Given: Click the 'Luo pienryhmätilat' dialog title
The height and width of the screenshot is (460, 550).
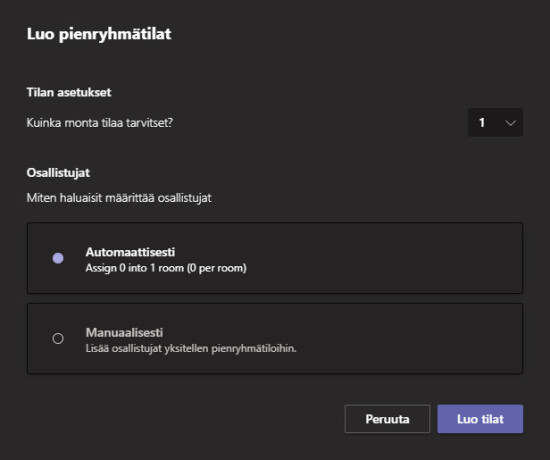Looking at the screenshot, I should [x=99, y=34].
